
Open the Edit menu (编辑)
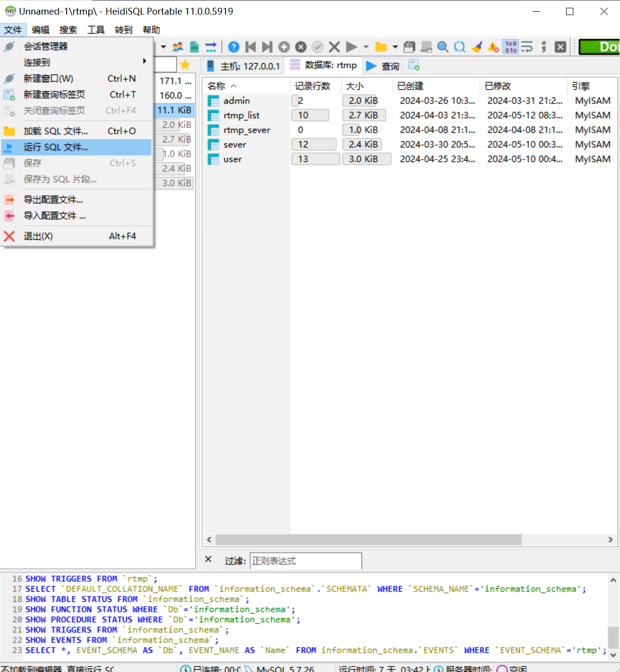coord(41,30)
